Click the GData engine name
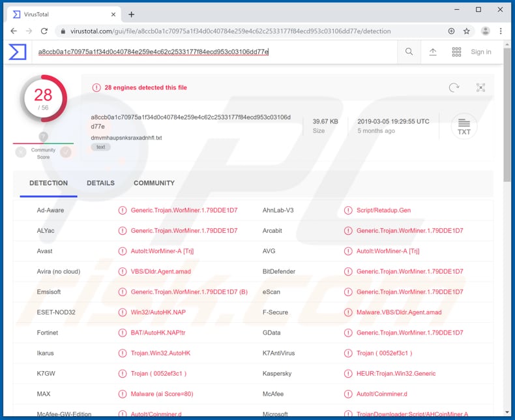The height and width of the screenshot is (420, 515). tap(271, 333)
